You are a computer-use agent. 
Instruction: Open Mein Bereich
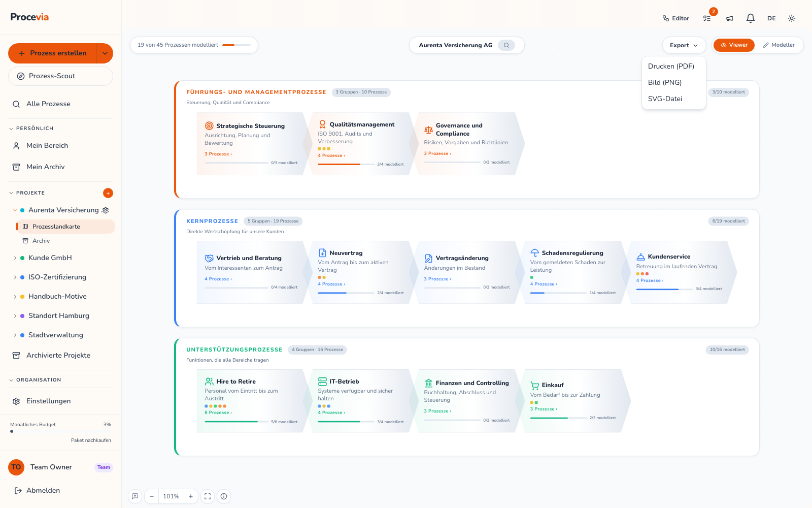tap(61, 145)
